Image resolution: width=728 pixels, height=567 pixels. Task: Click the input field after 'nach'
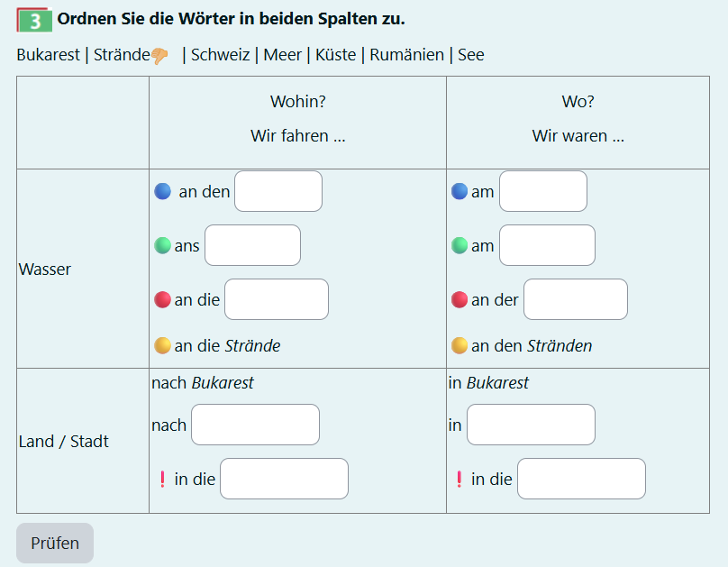coord(255,425)
